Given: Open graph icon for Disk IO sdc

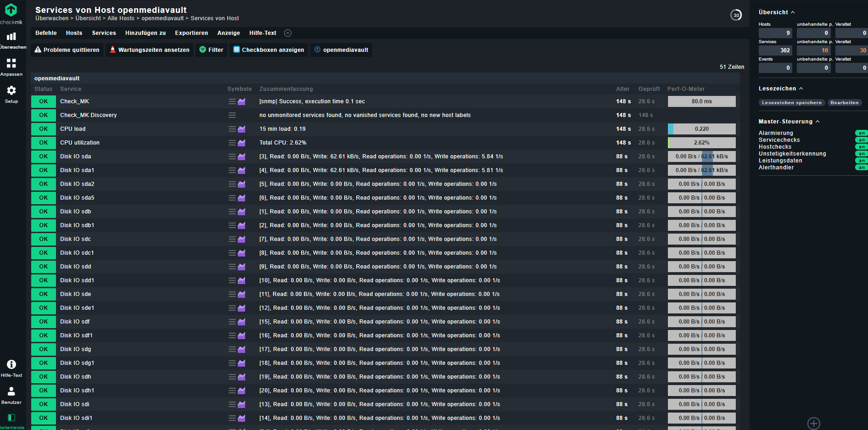Looking at the screenshot, I should (241, 239).
